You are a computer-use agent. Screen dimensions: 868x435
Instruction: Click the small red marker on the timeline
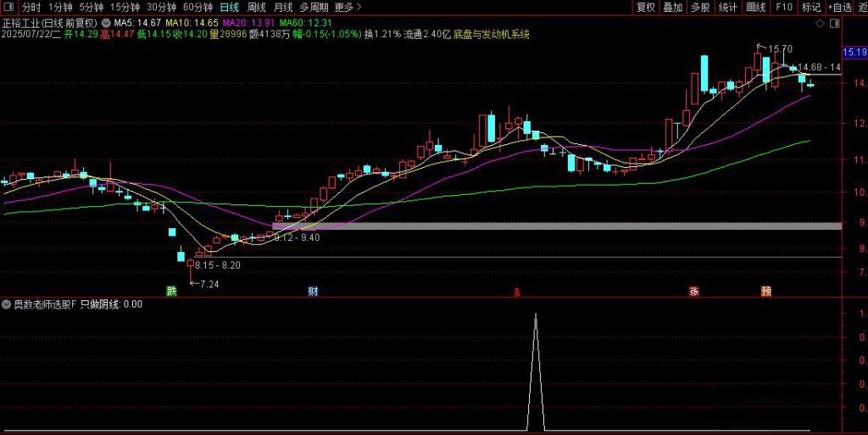pos(517,293)
